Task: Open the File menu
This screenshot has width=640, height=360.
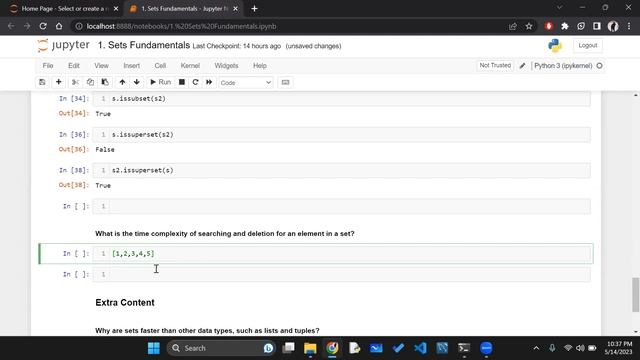Action: (x=48, y=66)
